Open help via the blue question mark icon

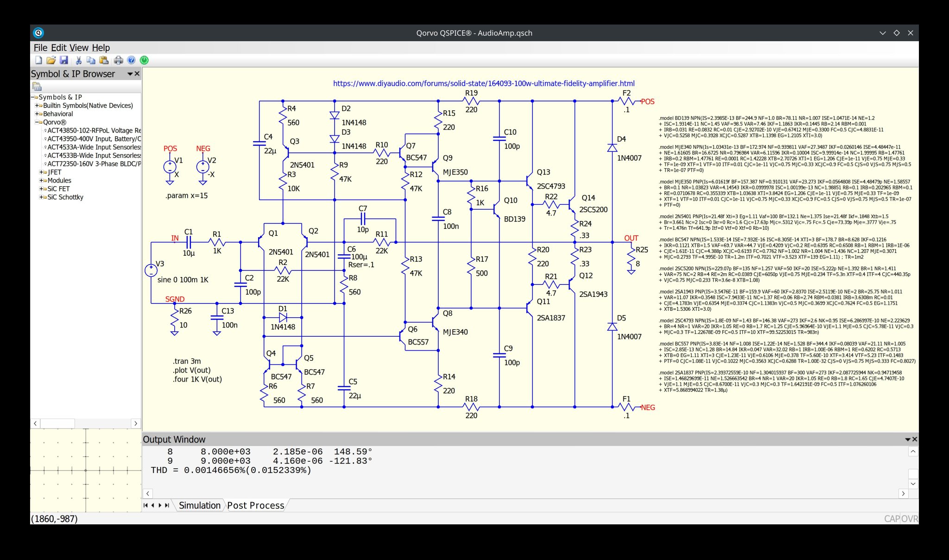point(131,60)
